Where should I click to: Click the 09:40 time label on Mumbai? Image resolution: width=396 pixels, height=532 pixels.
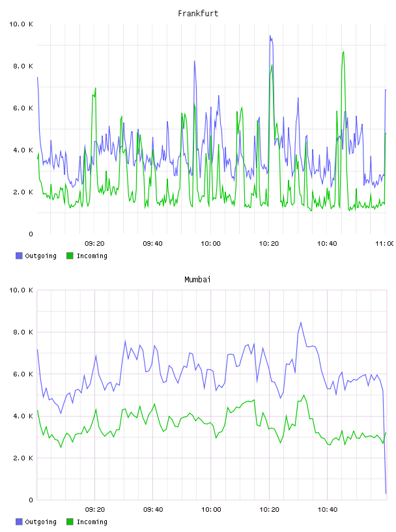(153, 510)
